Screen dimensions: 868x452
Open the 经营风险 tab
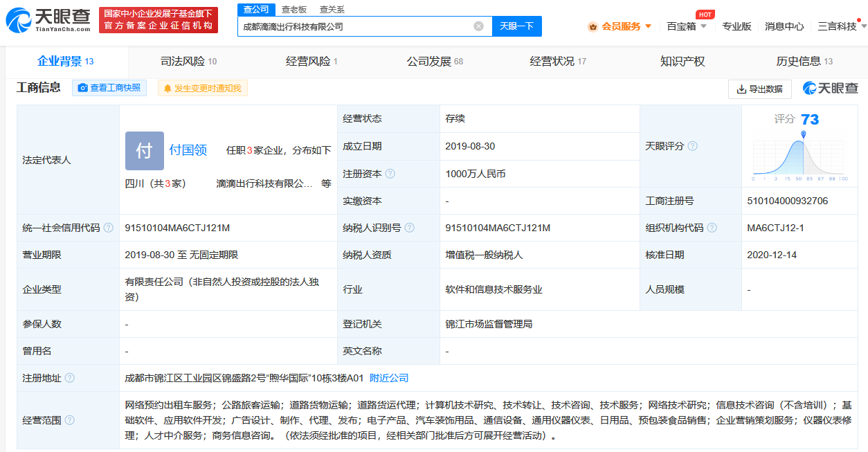[311, 61]
